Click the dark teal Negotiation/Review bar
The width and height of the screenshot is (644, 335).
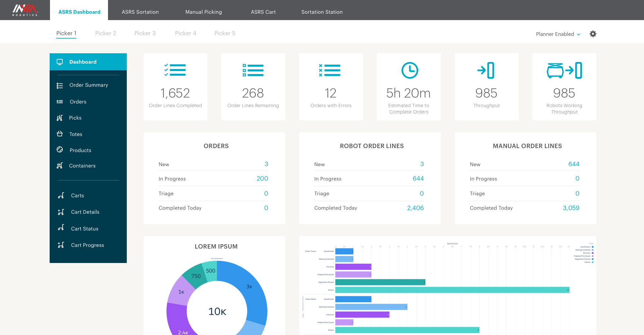[x=380, y=282]
